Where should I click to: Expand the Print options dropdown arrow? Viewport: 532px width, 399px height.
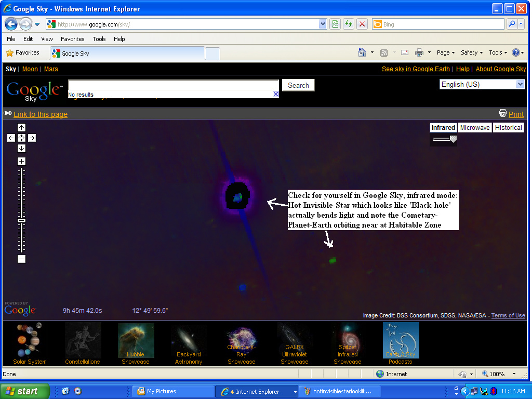pos(429,52)
